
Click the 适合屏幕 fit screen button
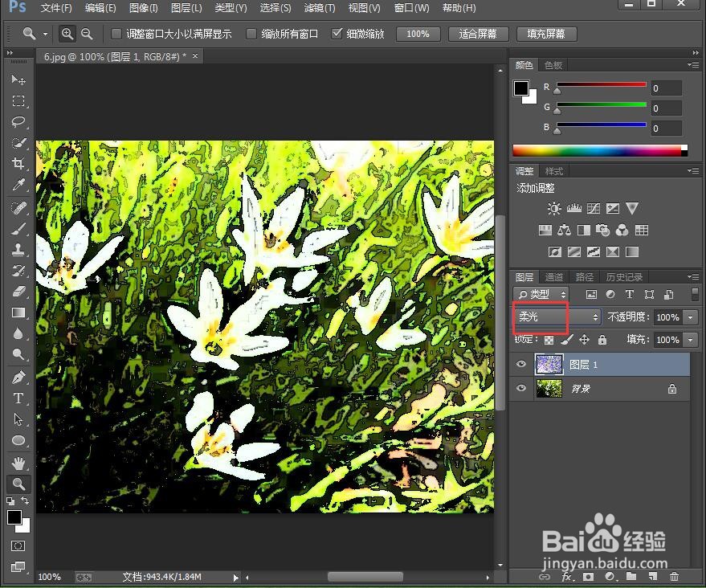(x=478, y=34)
